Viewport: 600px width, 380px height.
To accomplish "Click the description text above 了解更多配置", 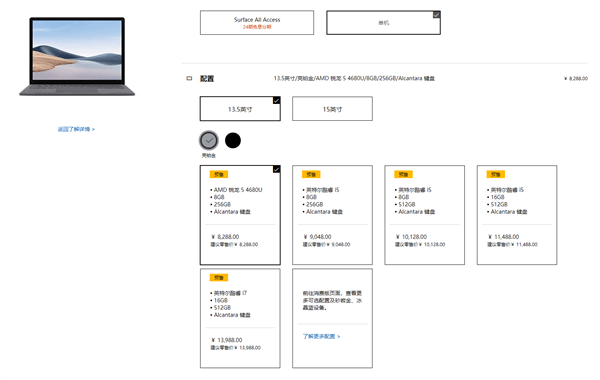I will pyautogui.click(x=332, y=300).
